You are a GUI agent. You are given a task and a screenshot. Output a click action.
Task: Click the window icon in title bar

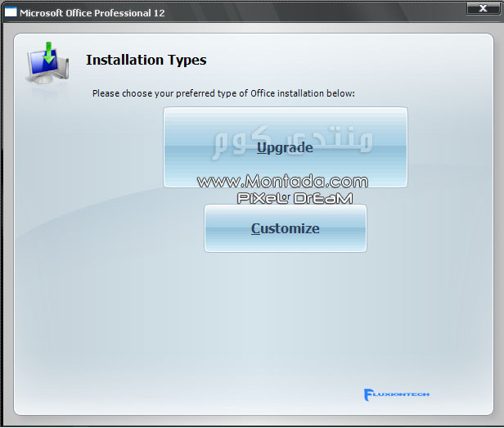pyautogui.click(x=10, y=14)
